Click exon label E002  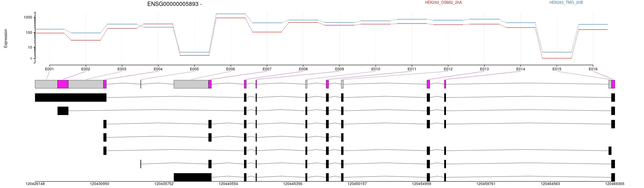coord(86,69)
